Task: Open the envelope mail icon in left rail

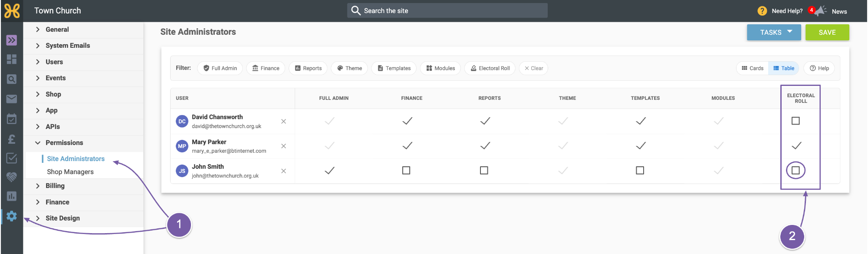Action: [12, 99]
